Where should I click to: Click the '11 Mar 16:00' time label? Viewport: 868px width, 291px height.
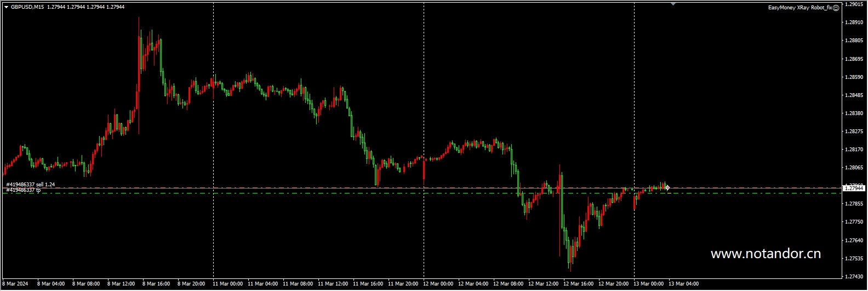[x=368, y=284]
